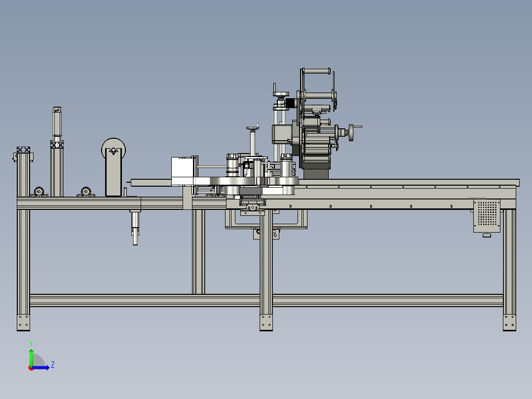Pick the handwheel atop the center post
This screenshot has height=399, width=532.
[253, 128]
